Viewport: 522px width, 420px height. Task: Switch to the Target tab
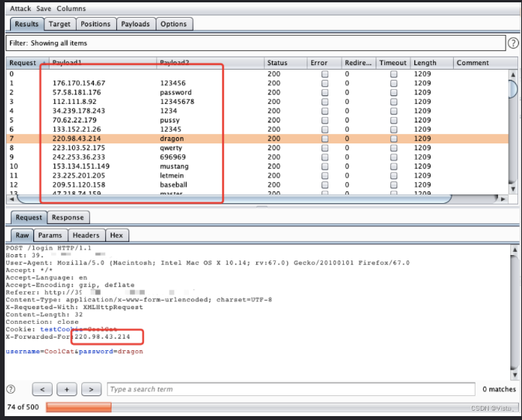[x=60, y=24]
